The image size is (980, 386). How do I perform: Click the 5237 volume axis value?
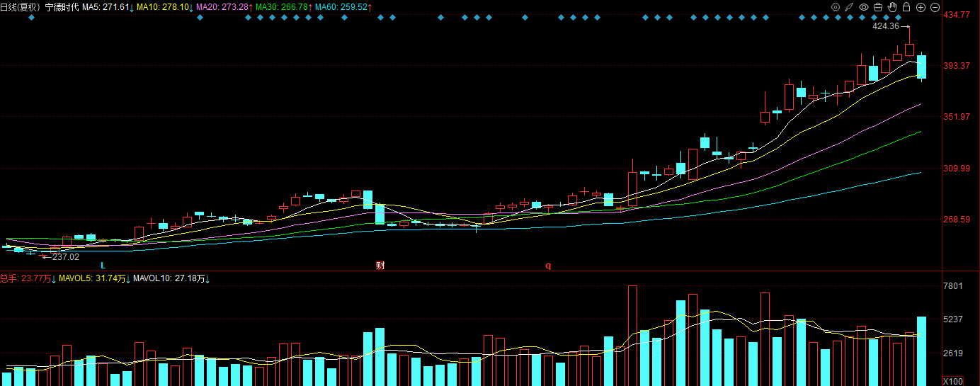953,319
